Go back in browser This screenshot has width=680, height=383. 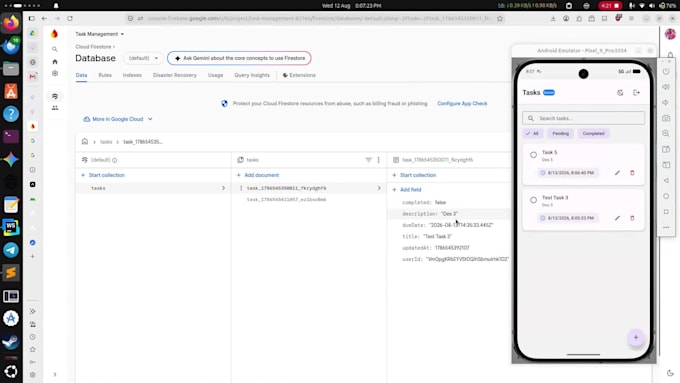[44, 19]
